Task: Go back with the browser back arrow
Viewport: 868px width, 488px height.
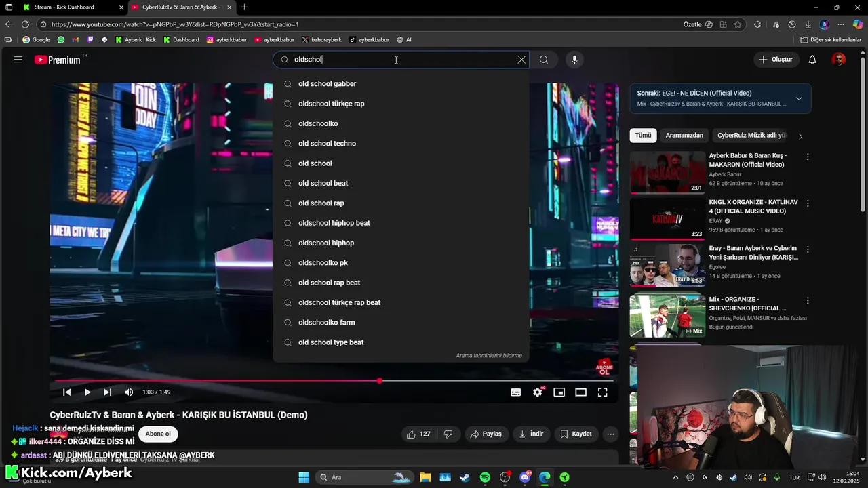Action: 9,24
